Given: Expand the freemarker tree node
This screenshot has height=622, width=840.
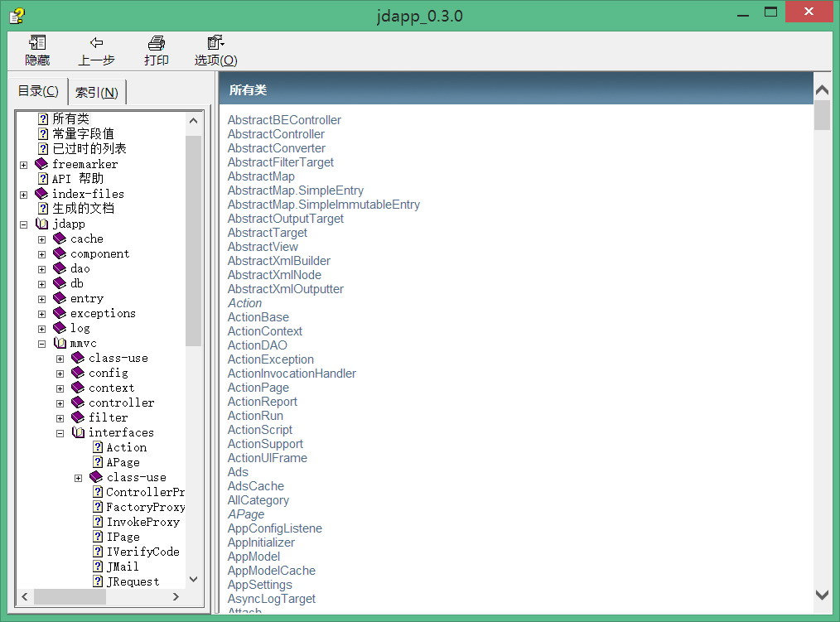Looking at the screenshot, I should point(24,165).
